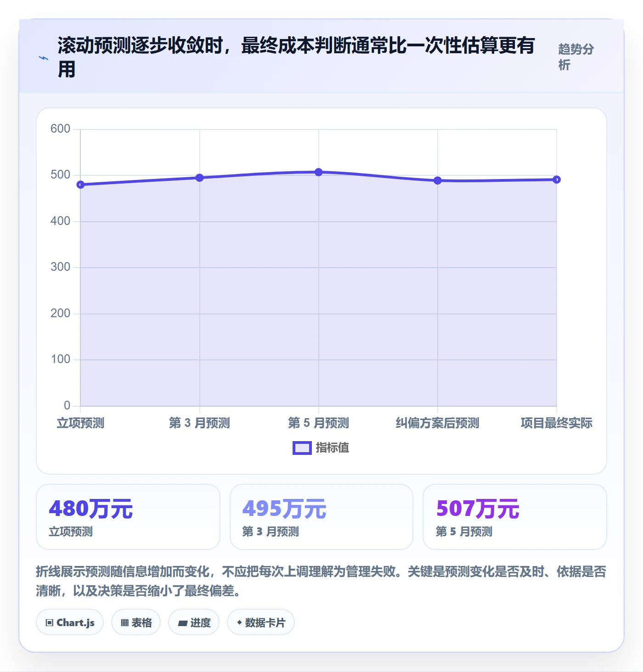Select the 纠偏方案后预测 data point

(x=438, y=180)
